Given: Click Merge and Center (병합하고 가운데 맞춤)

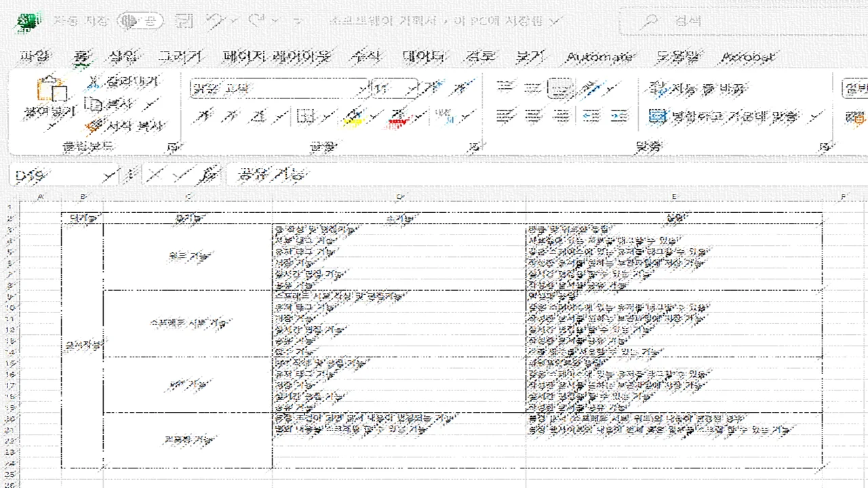Looking at the screenshot, I should (724, 116).
